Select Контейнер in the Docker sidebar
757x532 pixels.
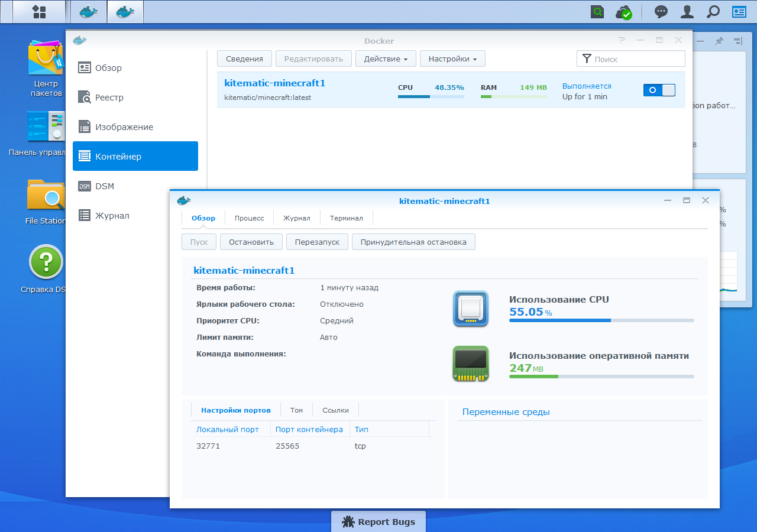[135, 156]
